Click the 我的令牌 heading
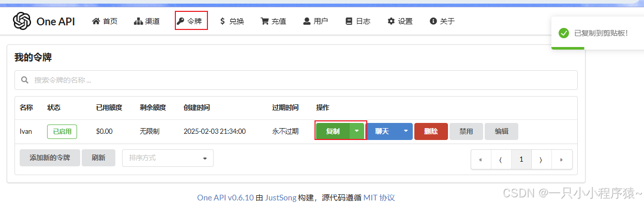Screen dimensions: 644x203 point(33,57)
